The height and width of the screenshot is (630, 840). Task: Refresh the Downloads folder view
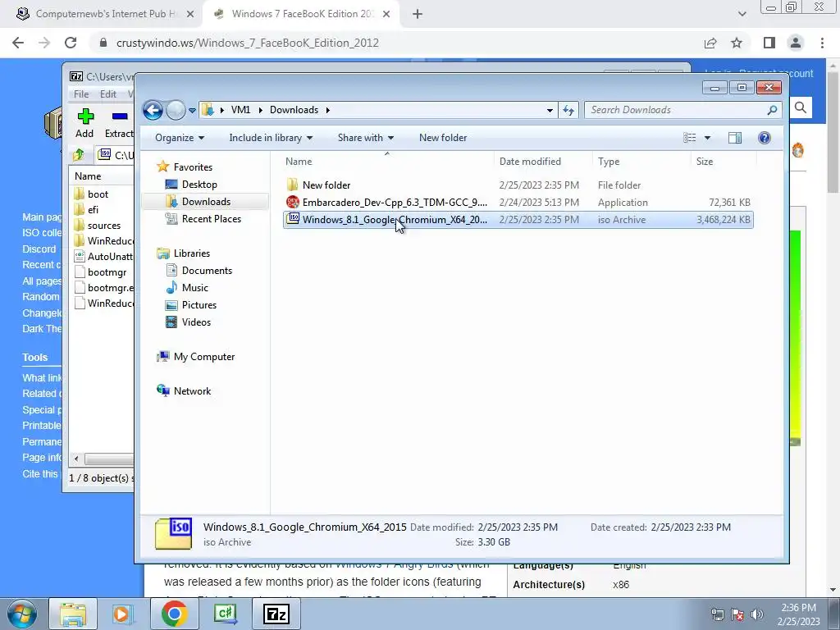[x=568, y=111]
